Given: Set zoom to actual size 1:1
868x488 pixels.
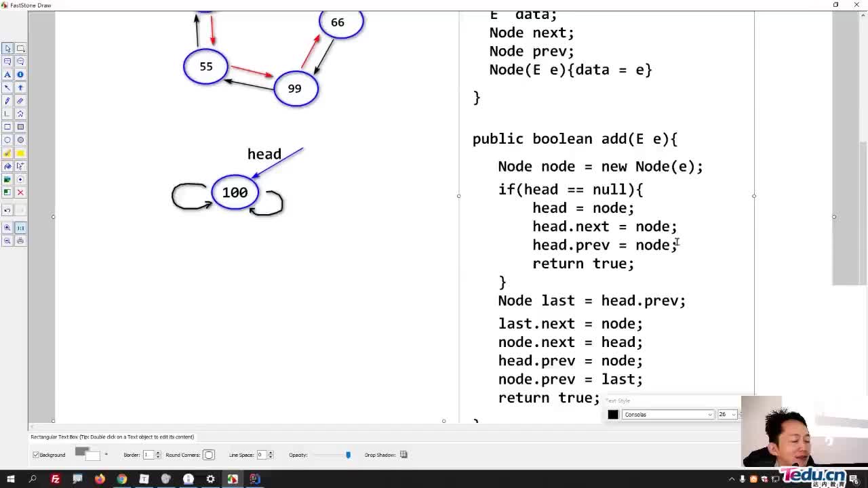Looking at the screenshot, I should click(x=20, y=228).
